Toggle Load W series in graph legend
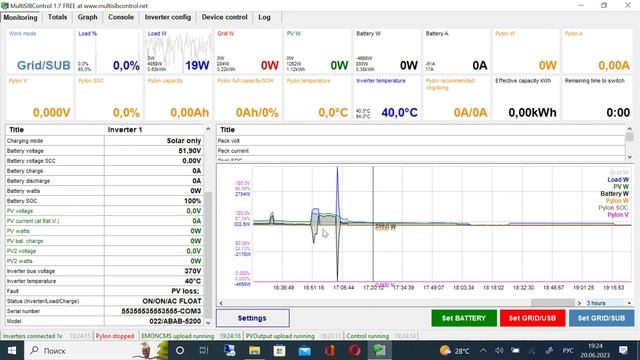Screen dimensions: 640x360 point(618,180)
